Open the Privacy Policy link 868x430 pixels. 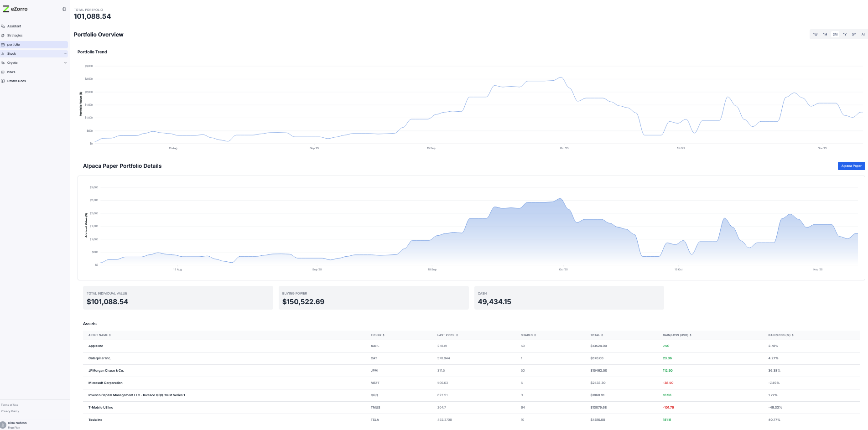tap(10, 411)
